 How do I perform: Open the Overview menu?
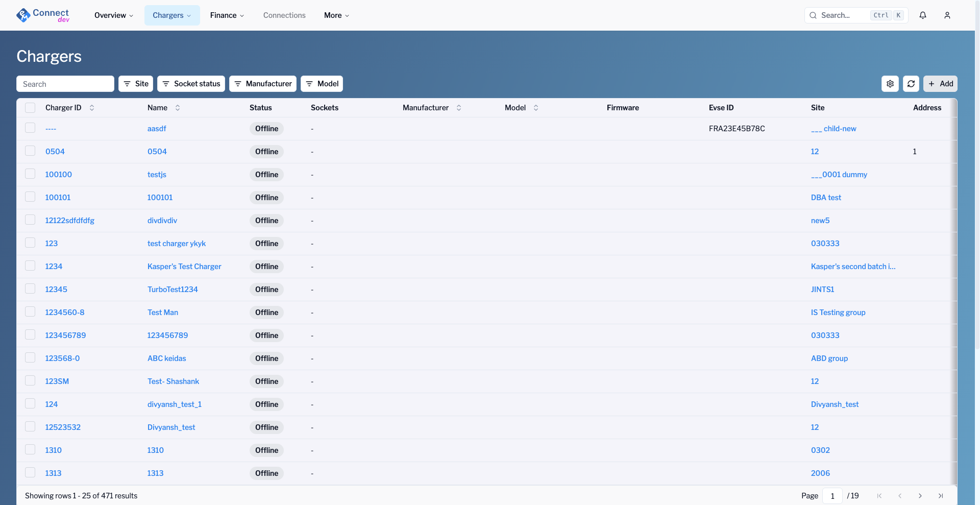point(113,15)
